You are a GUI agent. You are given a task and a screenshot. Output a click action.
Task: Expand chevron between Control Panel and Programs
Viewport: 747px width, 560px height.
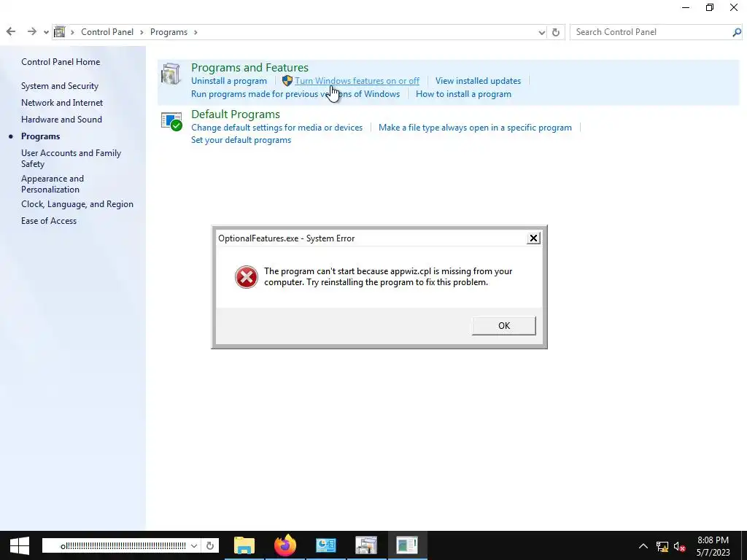(x=142, y=32)
